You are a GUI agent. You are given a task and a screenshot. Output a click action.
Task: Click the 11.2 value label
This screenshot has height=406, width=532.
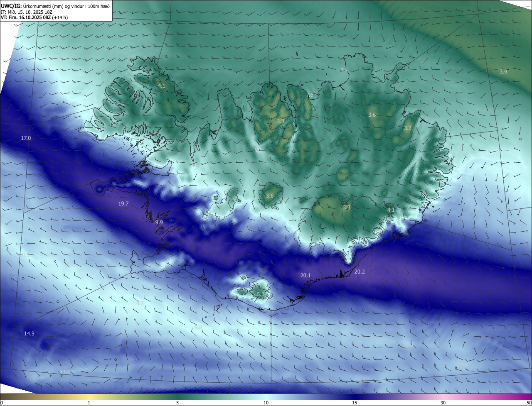[x=65, y=372]
